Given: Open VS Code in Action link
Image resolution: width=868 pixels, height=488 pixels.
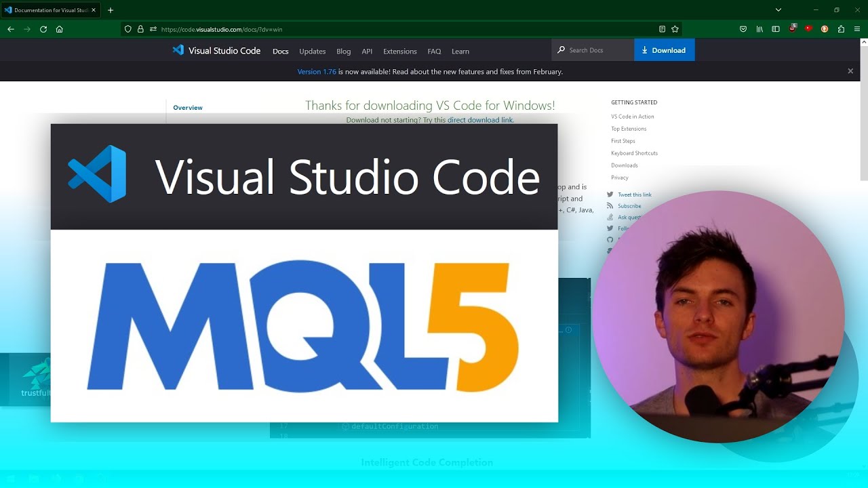Looking at the screenshot, I should coord(633,117).
